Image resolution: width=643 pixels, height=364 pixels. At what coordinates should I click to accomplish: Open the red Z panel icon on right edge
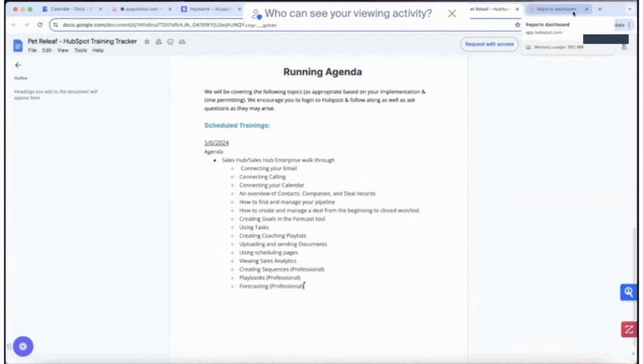point(629,329)
